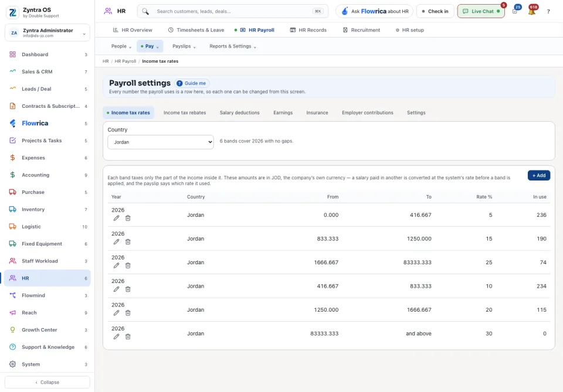Open Recruitment section
The image size is (563, 392).
tap(362, 30)
